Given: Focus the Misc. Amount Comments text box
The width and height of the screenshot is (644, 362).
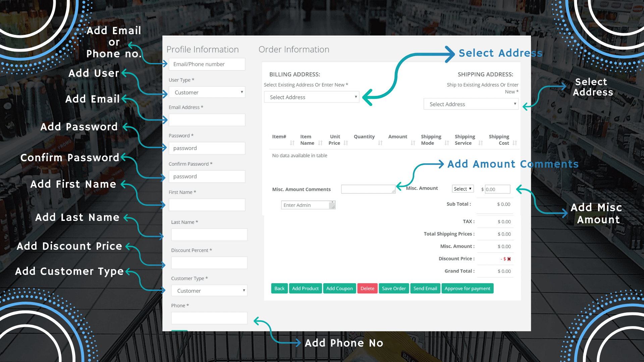Looking at the screenshot, I should click(x=368, y=189).
